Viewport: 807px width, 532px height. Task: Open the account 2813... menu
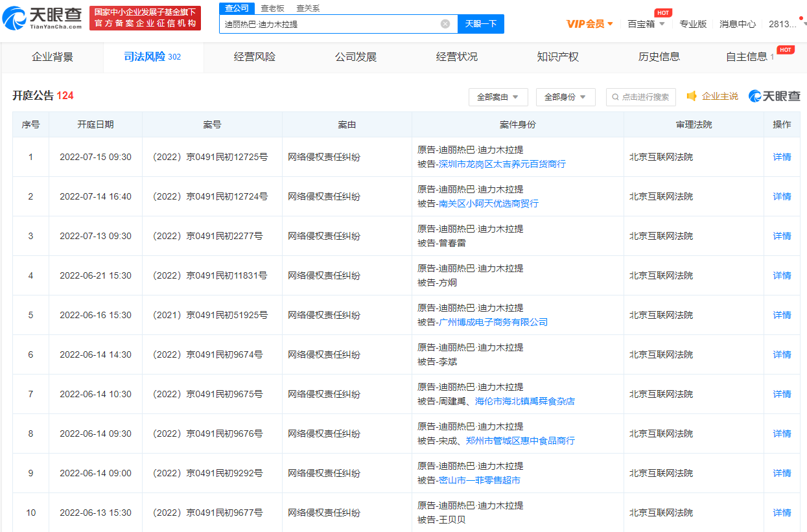(x=782, y=23)
